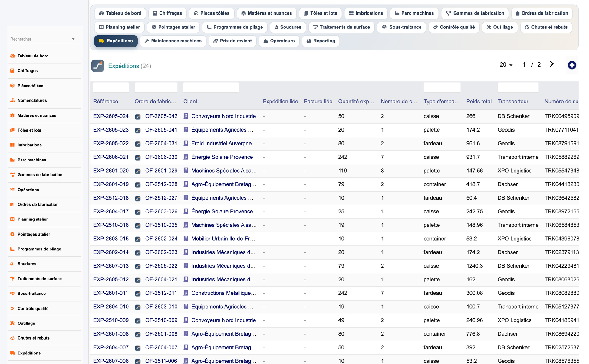Click the page number 1 field

(x=524, y=64)
